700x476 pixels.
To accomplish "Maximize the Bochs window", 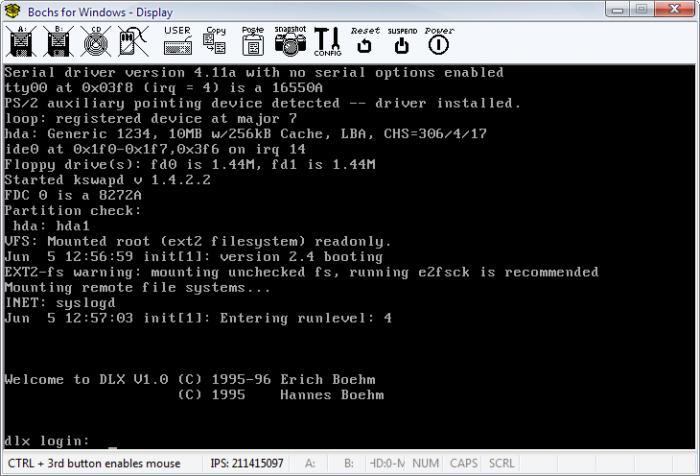I will (x=642, y=9).
